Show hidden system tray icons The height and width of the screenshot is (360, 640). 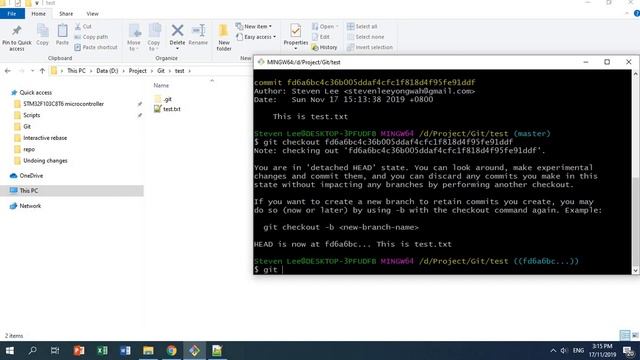pyautogui.click(x=553, y=351)
